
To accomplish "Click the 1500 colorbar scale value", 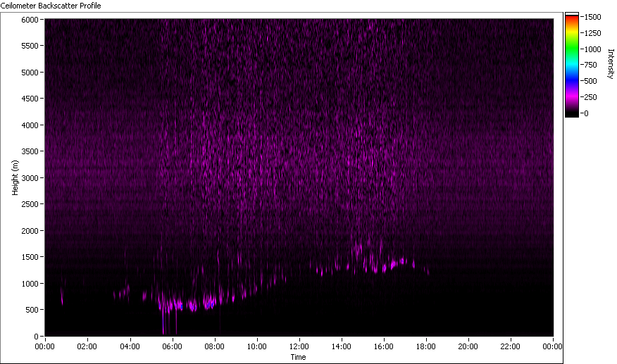I will [592, 17].
